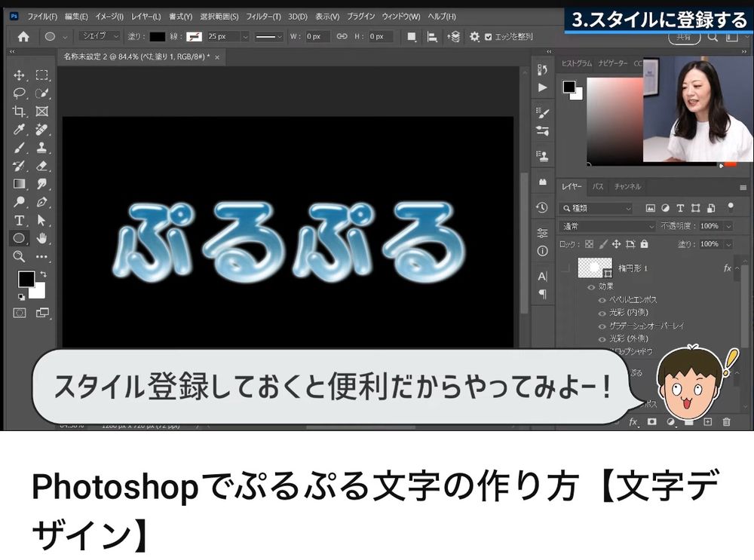Select the Lasso tool

(20, 93)
